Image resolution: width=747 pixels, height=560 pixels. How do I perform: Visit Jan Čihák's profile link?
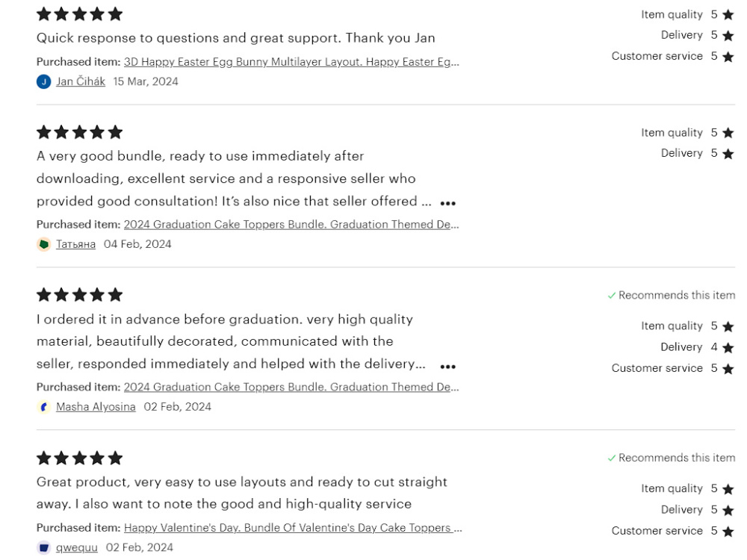coord(81,81)
